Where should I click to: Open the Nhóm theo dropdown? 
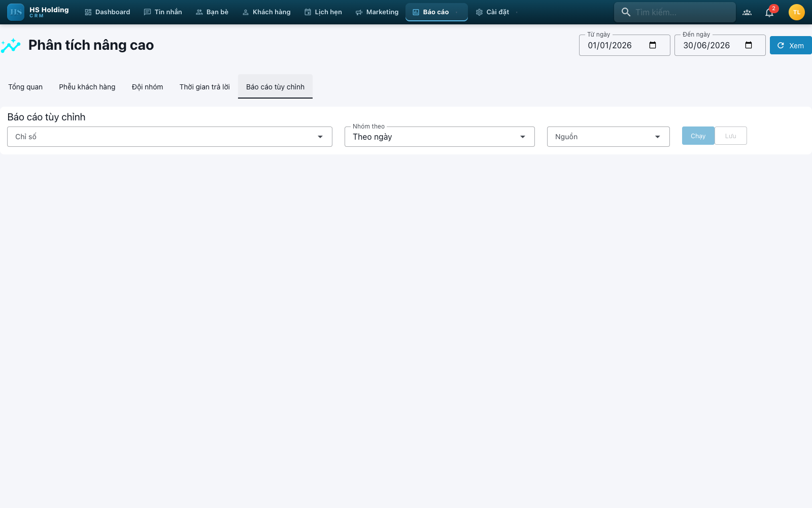(x=439, y=137)
